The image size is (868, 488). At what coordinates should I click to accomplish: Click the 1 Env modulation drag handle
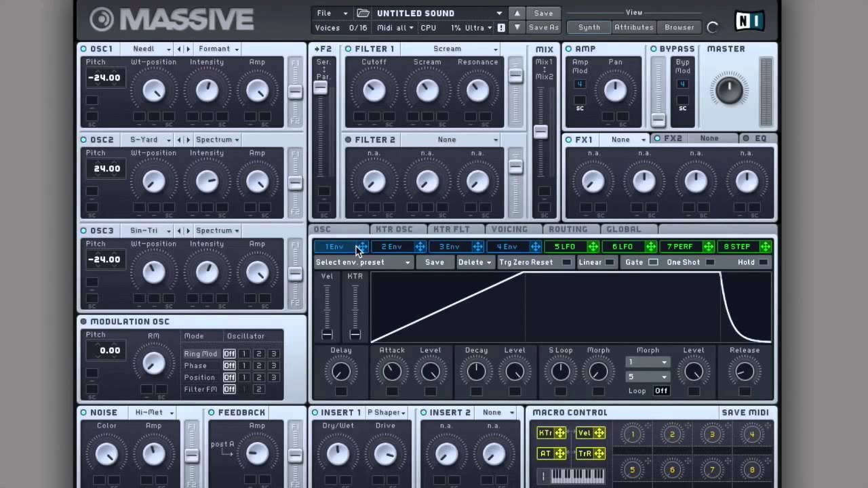coord(363,247)
